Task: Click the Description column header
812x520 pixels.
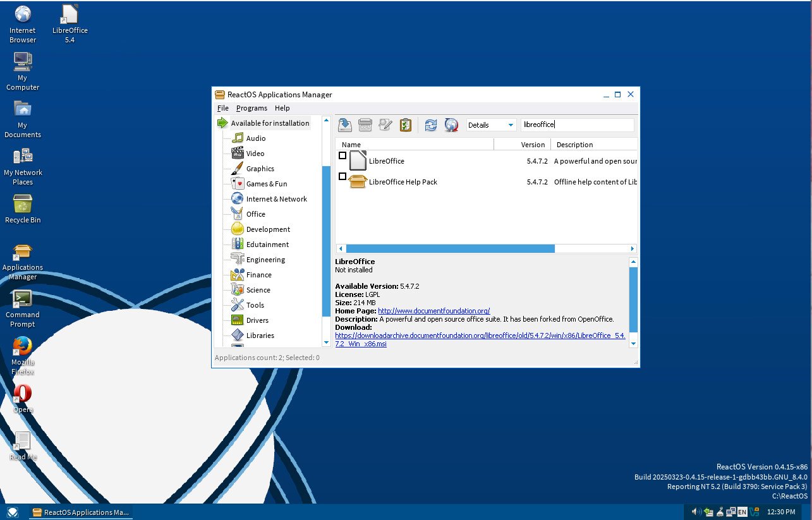Action: click(x=594, y=145)
